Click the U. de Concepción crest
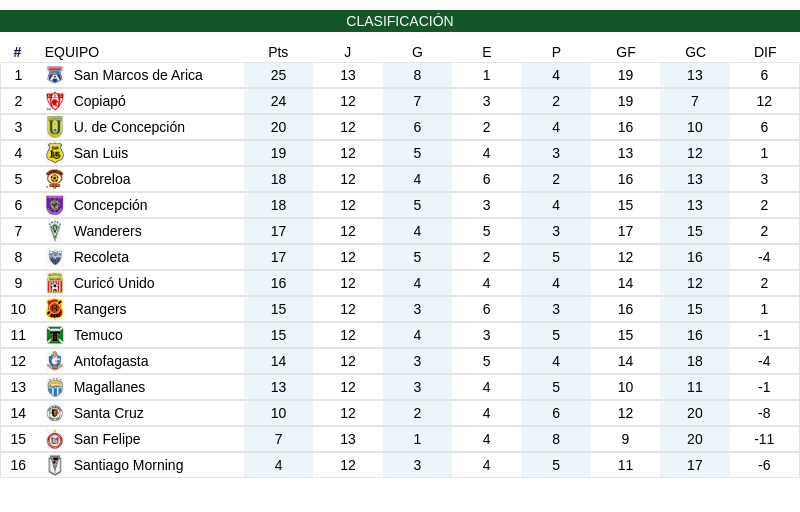The image size is (800, 512). pyautogui.click(x=55, y=127)
